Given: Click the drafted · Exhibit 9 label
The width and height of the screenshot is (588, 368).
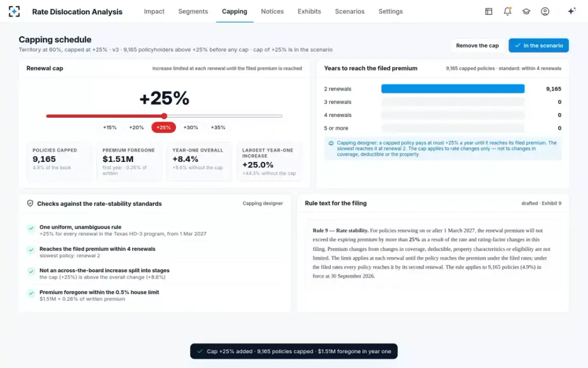Looking at the screenshot, I should click(541, 204).
